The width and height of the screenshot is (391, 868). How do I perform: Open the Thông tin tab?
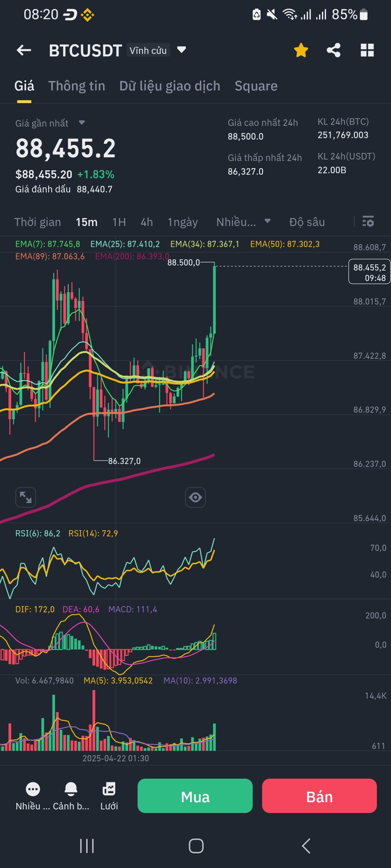pos(77,86)
